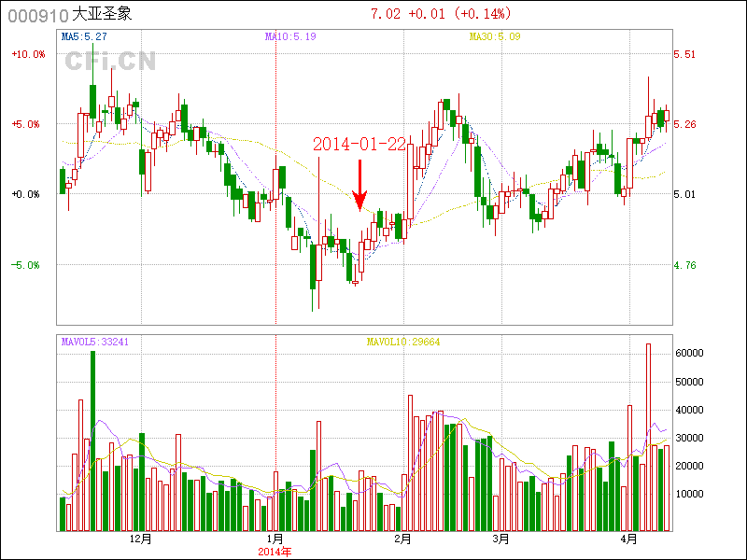Select the MA10:5.19 indicator label
The image size is (747, 560).
click(x=290, y=36)
